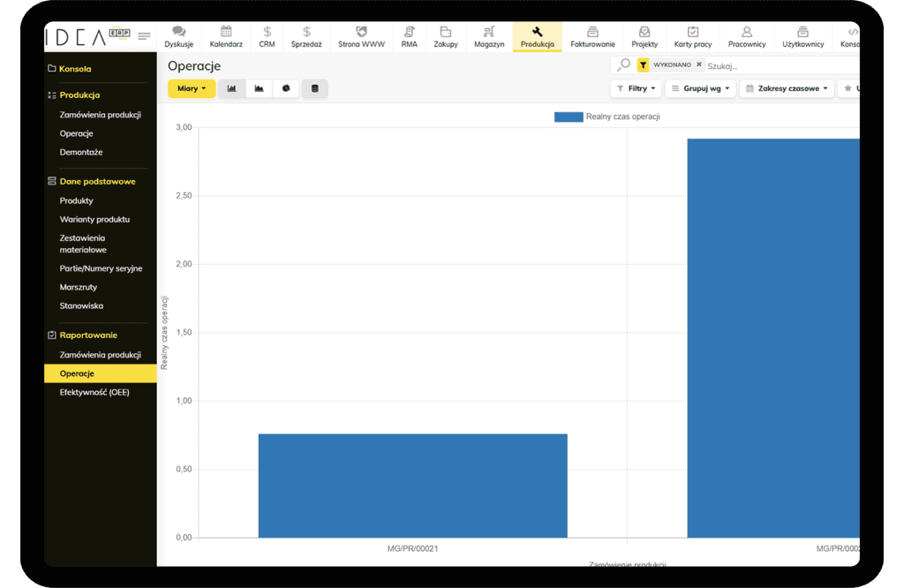Open the Magazyn warehouse module
Screen dimensions: 904x588
tap(489, 36)
